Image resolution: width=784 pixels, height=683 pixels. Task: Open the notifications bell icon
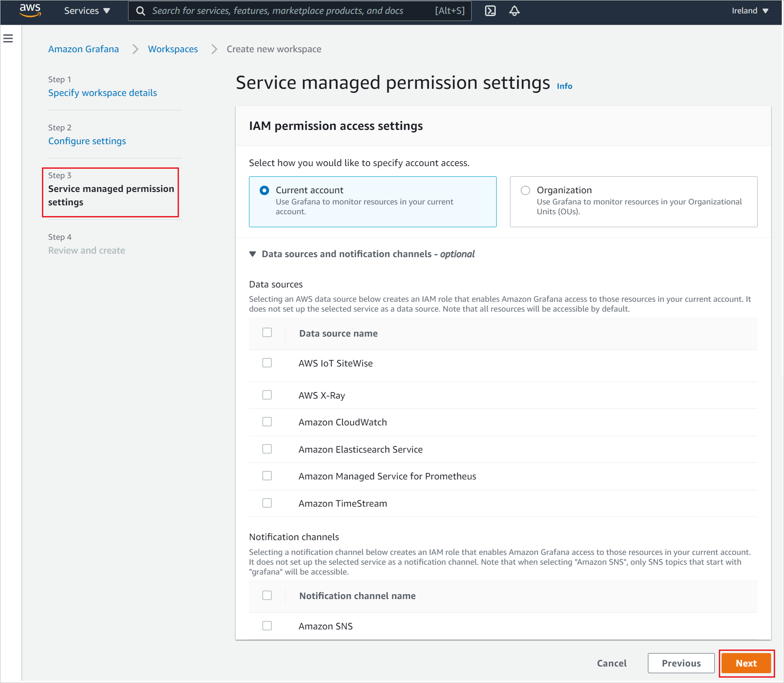(514, 11)
